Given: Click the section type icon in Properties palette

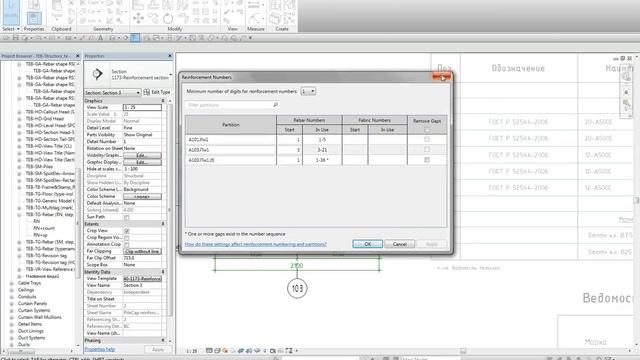Looking at the screenshot, I should click(x=97, y=74).
